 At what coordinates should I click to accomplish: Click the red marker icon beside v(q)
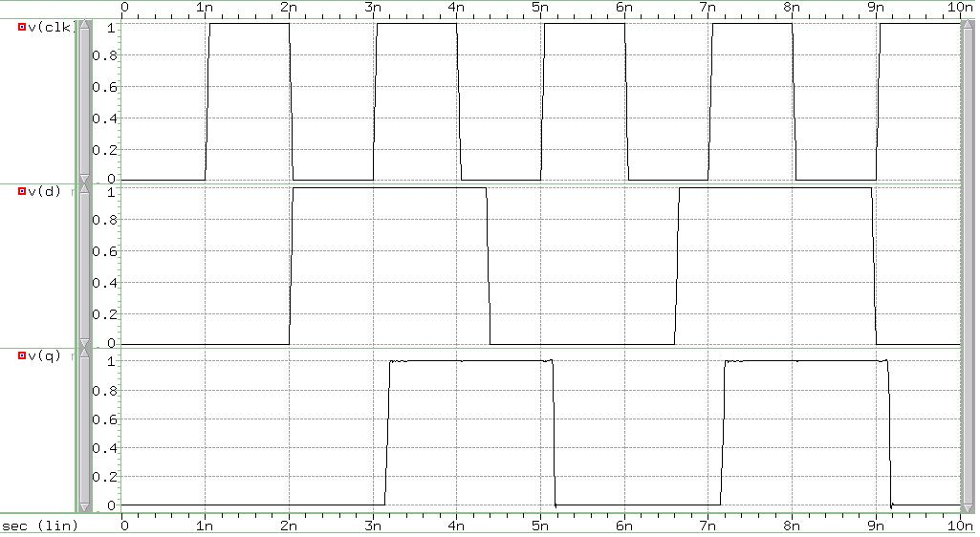[22, 355]
